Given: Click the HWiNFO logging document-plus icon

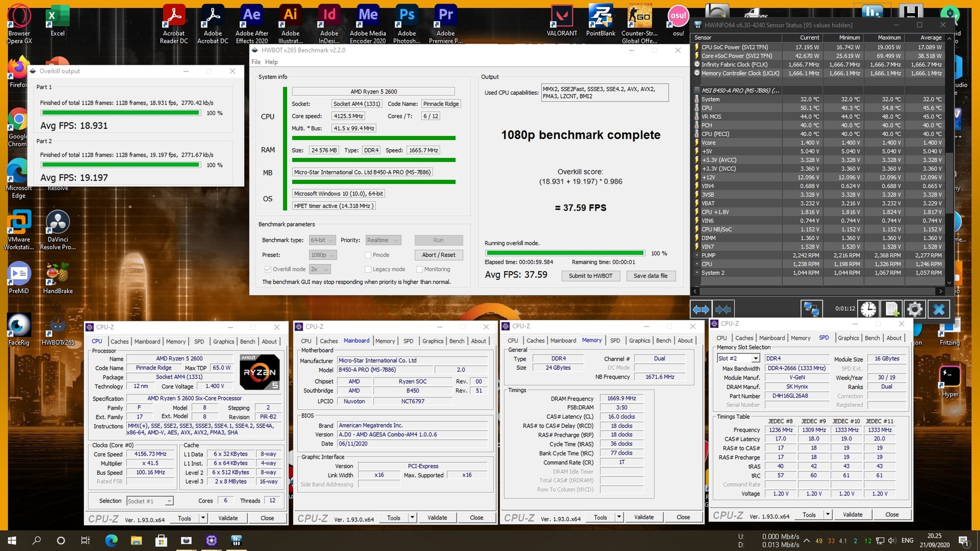Looking at the screenshot, I should (x=891, y=309).
